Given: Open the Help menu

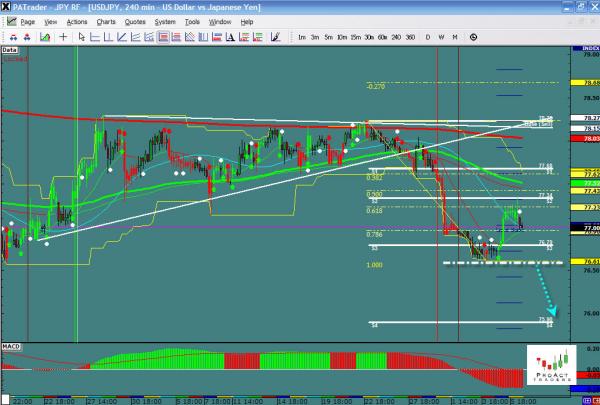Looking at the screenshot, I should pos(247,20).
